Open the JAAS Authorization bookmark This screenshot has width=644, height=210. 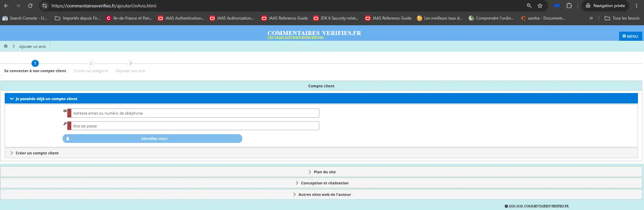[232, 18]
